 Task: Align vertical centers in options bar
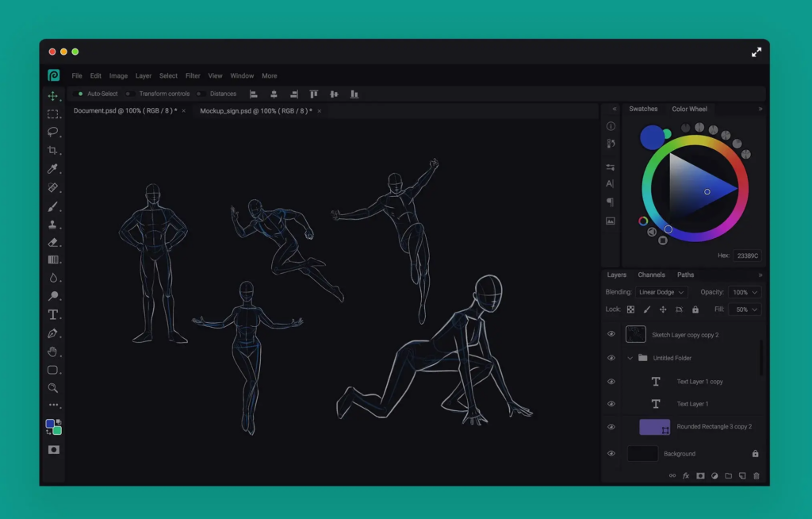334,94
